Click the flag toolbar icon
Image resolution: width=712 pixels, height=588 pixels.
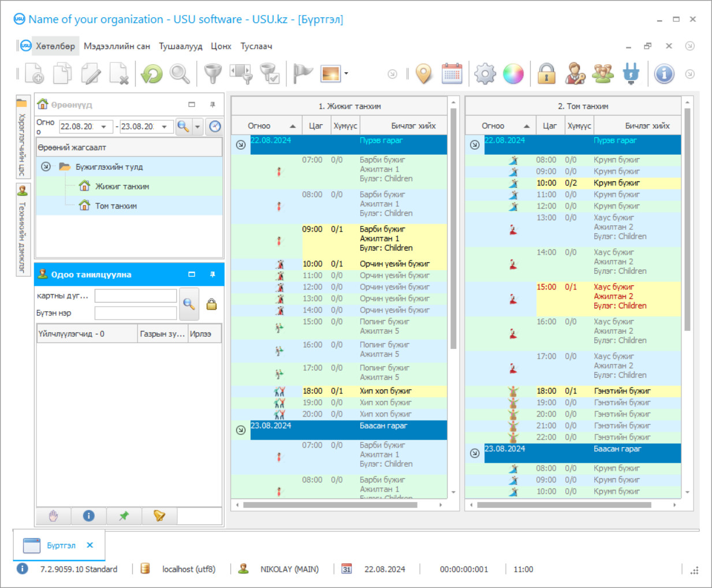pyautogui.click(x=303, y=74)
